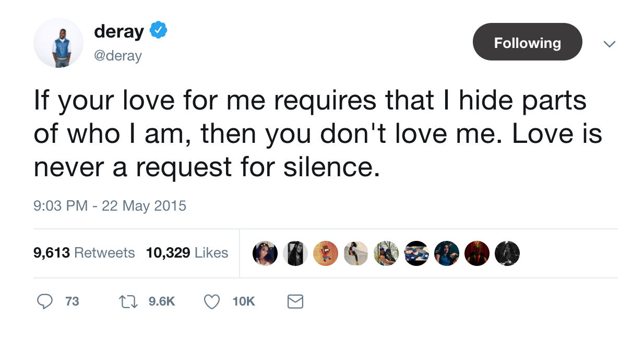View the 10,329 Likes list

coord(187,253)
